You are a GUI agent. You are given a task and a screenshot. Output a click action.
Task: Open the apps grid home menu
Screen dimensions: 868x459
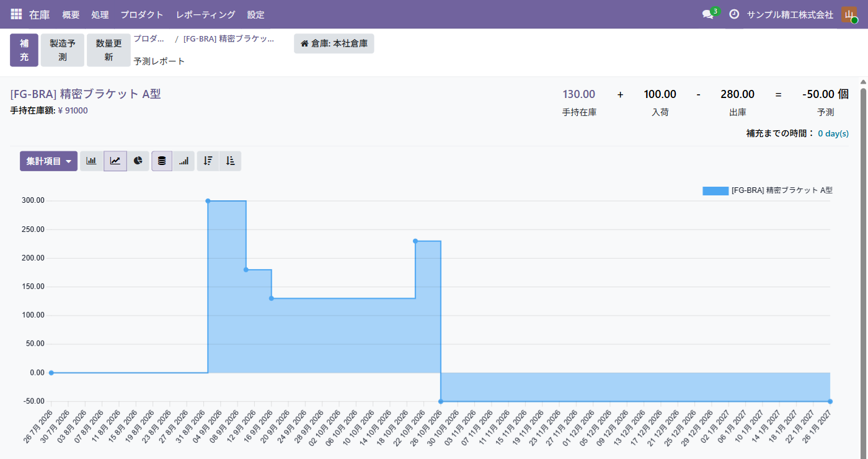[x=17, y=14]
